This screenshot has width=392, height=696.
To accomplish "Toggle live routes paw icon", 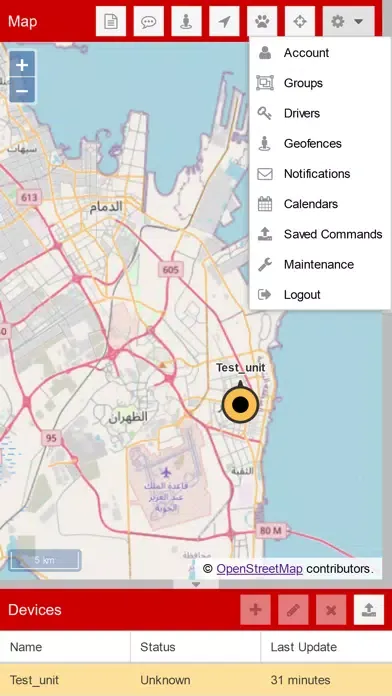I will [x=262, y=21].
